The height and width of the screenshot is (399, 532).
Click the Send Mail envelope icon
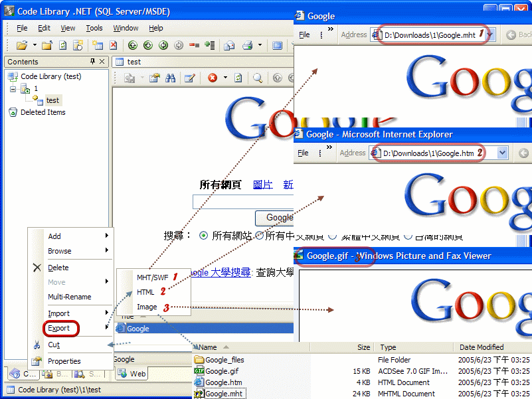pyautogui.click(x=229, y=44)
